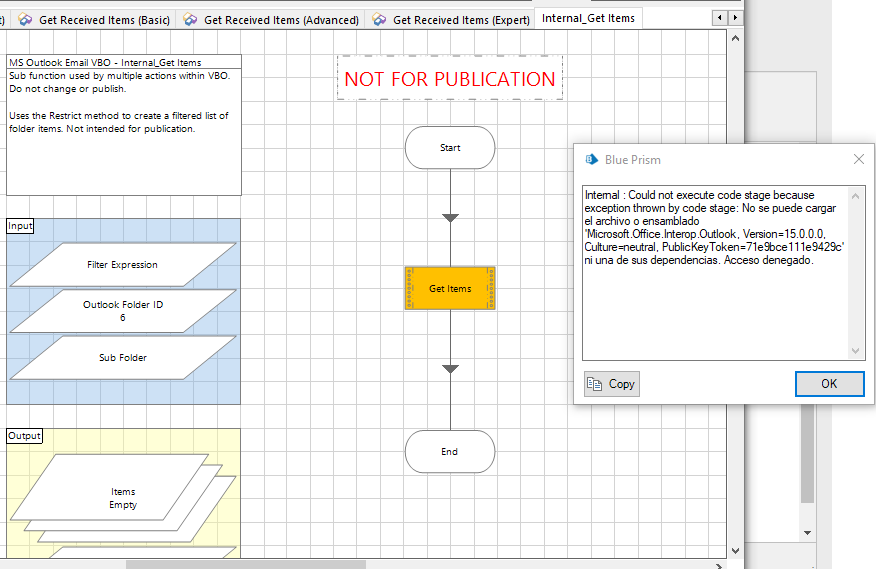Close the Blue Prism error dialog

(858, 159)
